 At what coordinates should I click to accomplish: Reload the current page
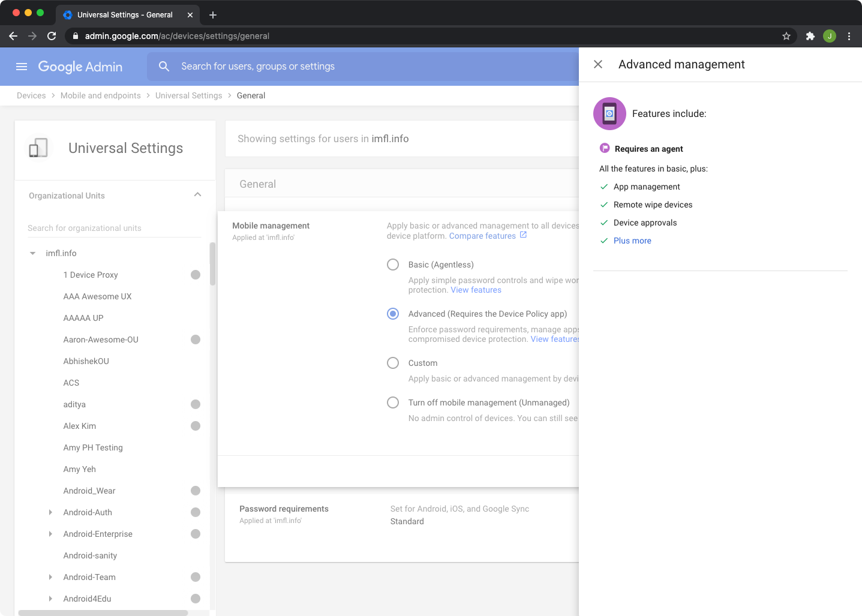[x=52, y=36]
